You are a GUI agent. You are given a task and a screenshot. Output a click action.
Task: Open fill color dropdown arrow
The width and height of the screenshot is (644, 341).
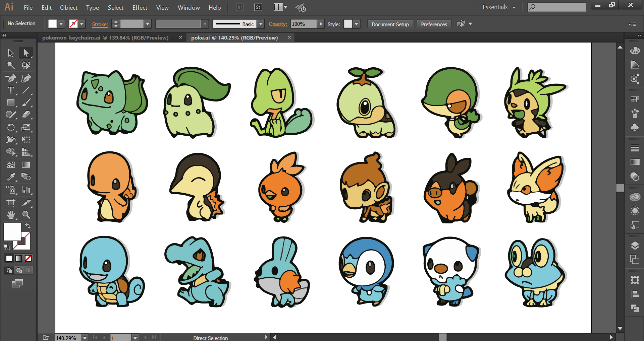pyautogui.click(x=61, y=24)
